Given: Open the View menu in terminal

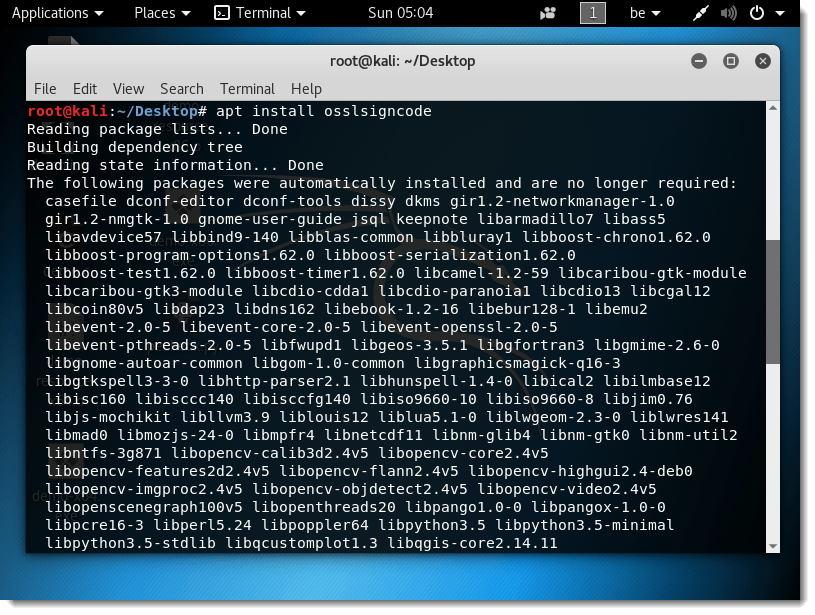Looking at the screenshot, I should (x=128, y=88).
